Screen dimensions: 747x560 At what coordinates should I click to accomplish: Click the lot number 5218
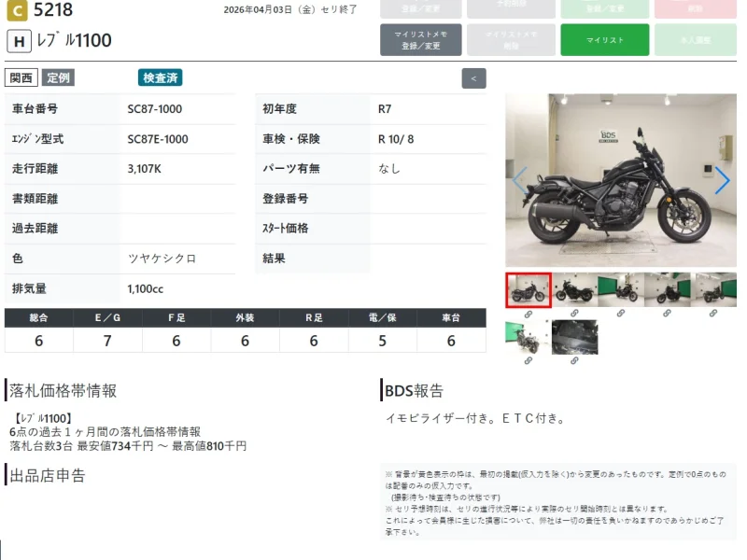tap(53, 10)
